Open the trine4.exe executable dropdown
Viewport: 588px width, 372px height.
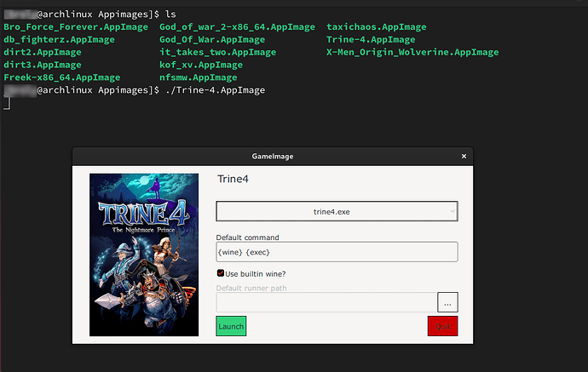click(x=337, y=211)
